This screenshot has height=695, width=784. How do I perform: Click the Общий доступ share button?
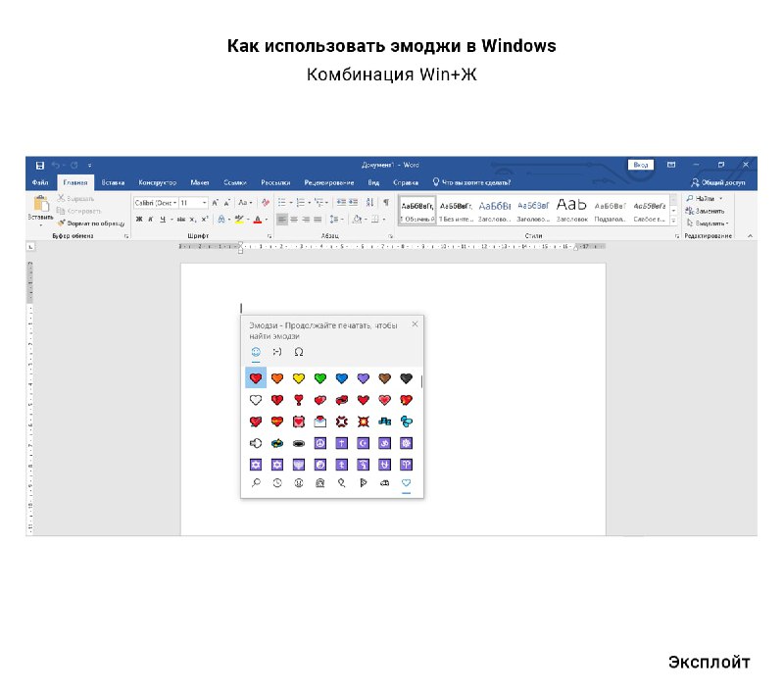(718, 182)
